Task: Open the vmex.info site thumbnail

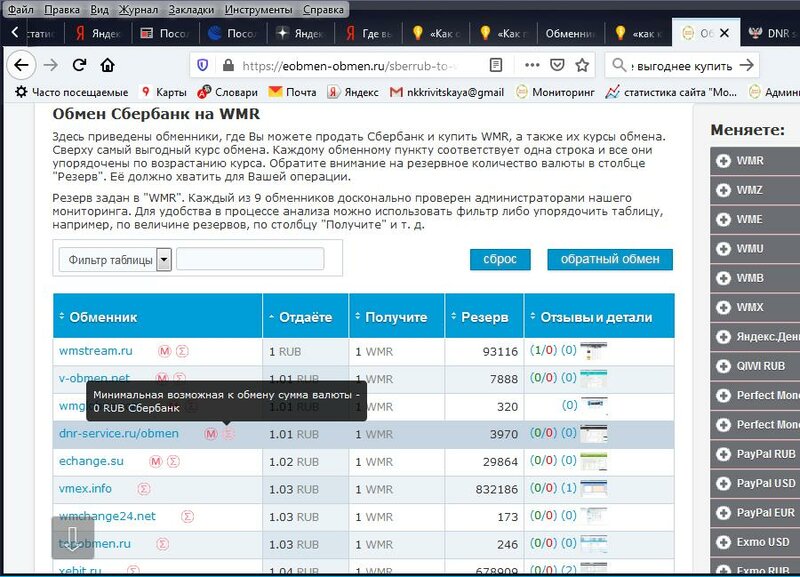Action: pos(594,489)
